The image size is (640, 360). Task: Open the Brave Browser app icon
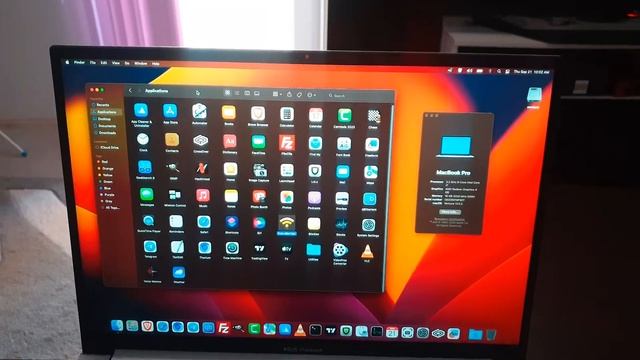pos(258,113)
